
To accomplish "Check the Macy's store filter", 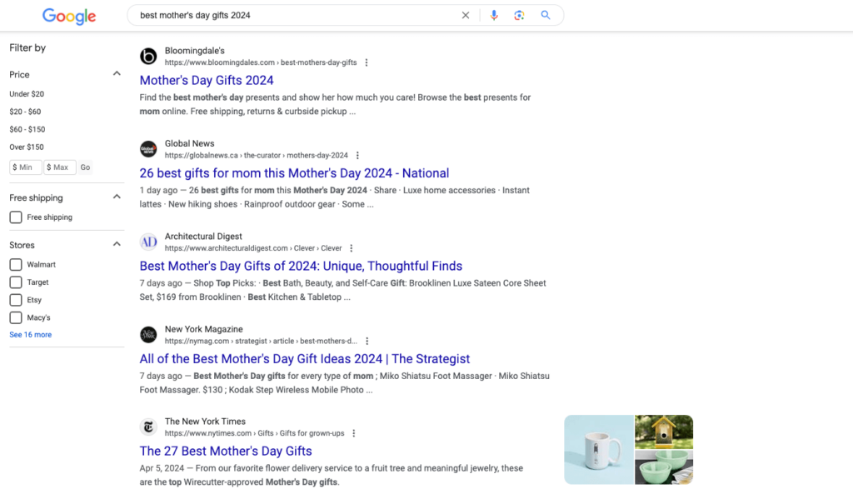I will tap(16, 318).
